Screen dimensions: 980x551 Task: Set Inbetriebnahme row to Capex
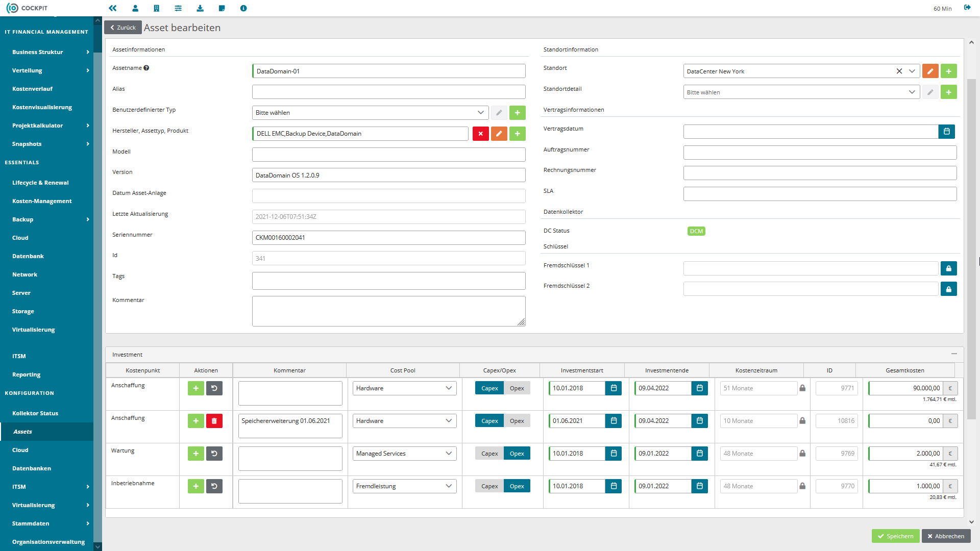click(489, 486)
